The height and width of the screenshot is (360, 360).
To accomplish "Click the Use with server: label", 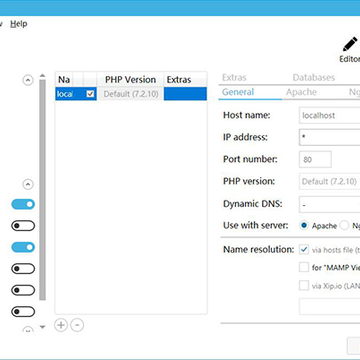I will [256, 225].
